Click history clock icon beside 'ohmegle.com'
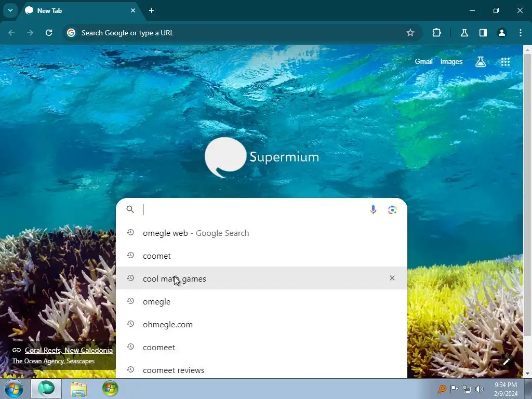Screen dimensions: 532x399 click(x=130, y=324)
